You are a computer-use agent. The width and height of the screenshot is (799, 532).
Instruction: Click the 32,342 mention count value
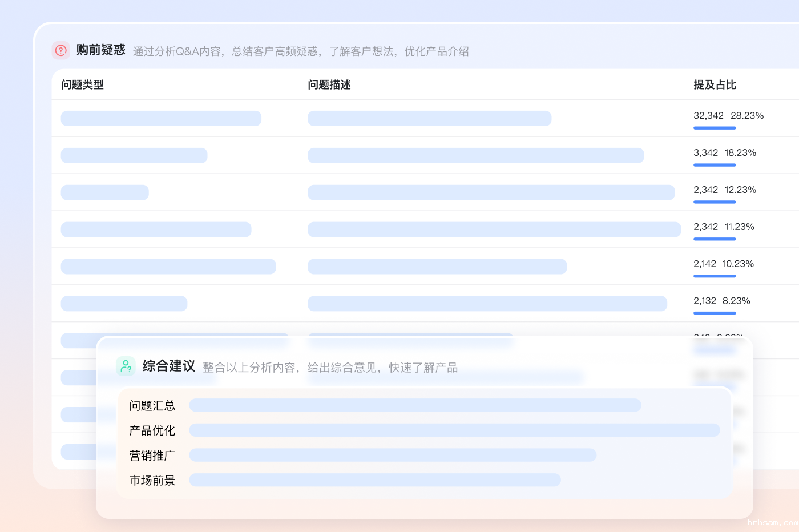708,115
